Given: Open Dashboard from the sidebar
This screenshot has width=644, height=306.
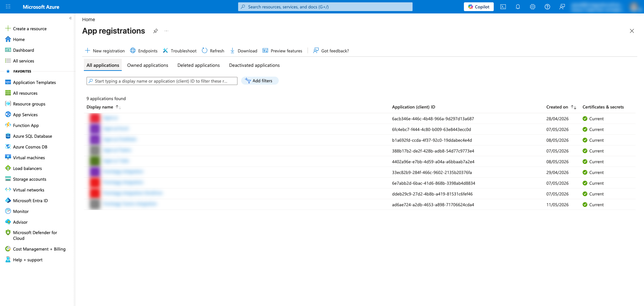Looking at the screenshot, I should [23, 50].
